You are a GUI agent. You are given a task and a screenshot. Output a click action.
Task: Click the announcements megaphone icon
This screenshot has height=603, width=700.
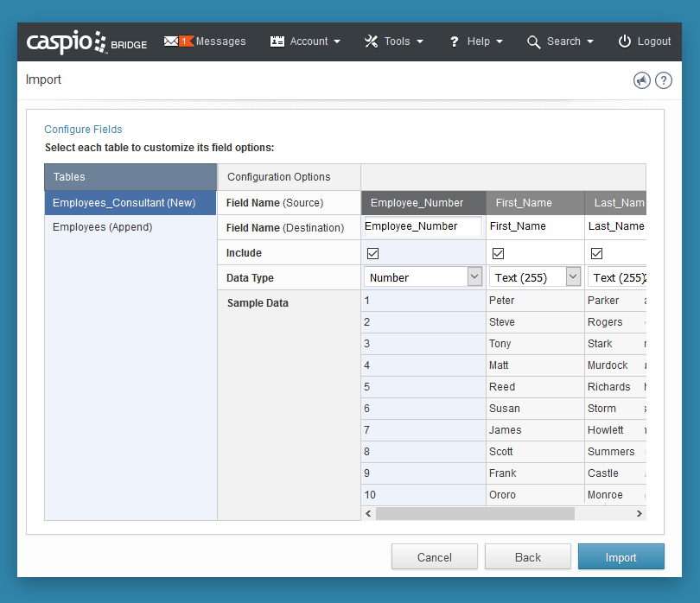pyautogui.click(x=642, y=80)
